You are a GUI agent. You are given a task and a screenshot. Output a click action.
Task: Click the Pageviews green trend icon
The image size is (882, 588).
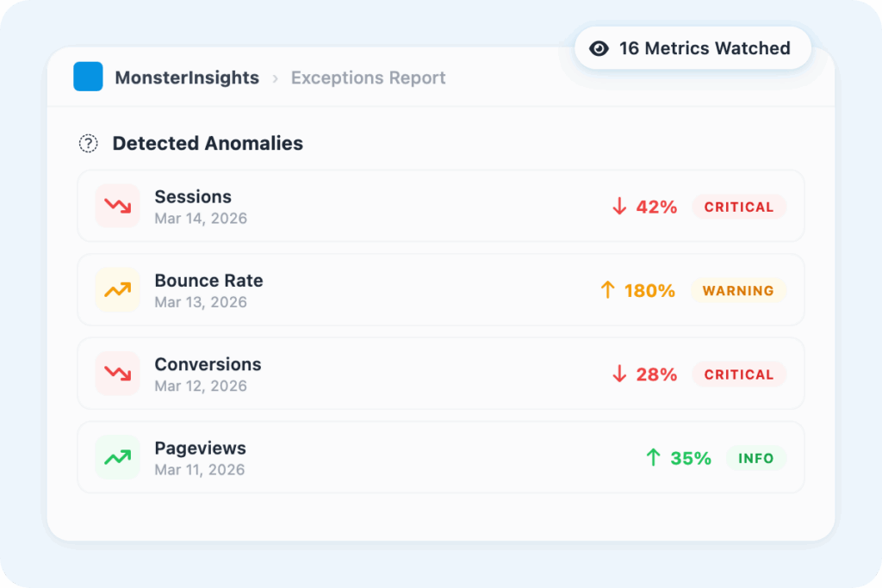117,457
